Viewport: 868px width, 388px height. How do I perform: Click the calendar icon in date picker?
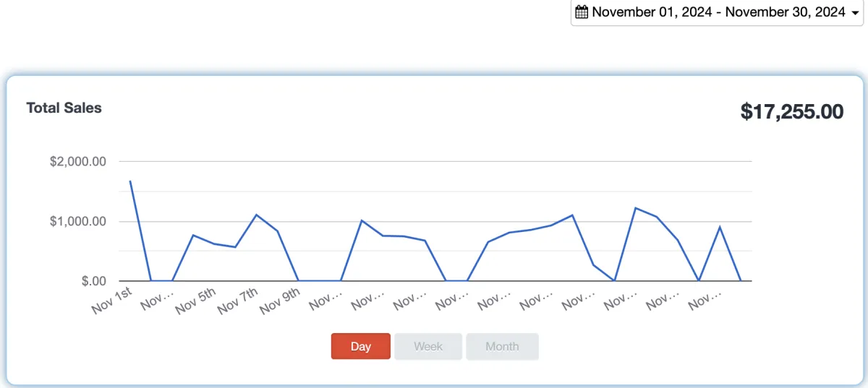click(582, 12)
